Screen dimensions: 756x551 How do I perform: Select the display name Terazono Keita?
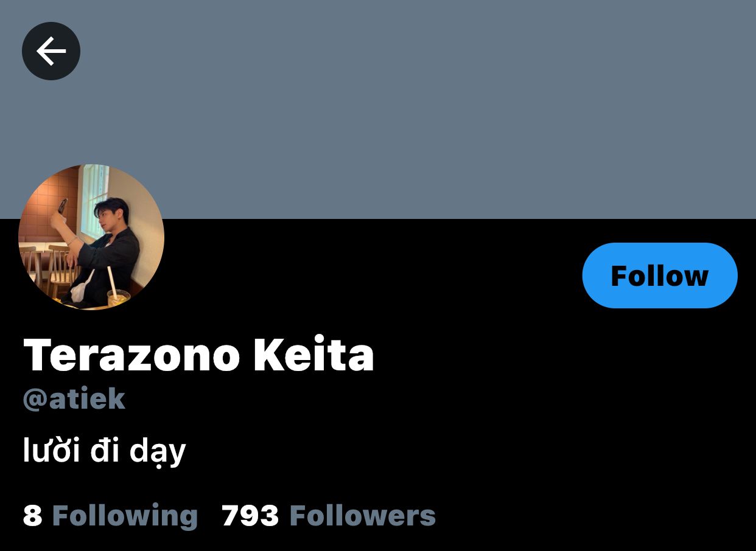point(198,355)
